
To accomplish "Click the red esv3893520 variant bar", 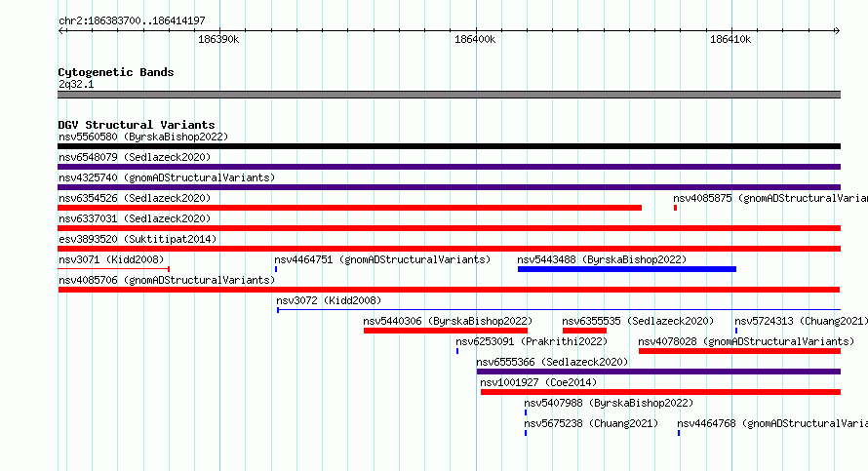I will click(x=449, y=249).
